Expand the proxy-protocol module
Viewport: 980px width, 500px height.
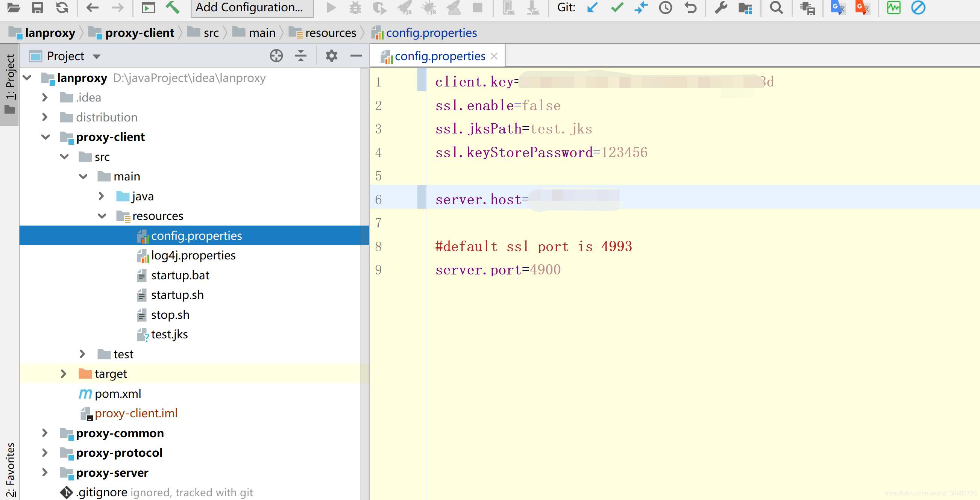(x=45, y=453)
